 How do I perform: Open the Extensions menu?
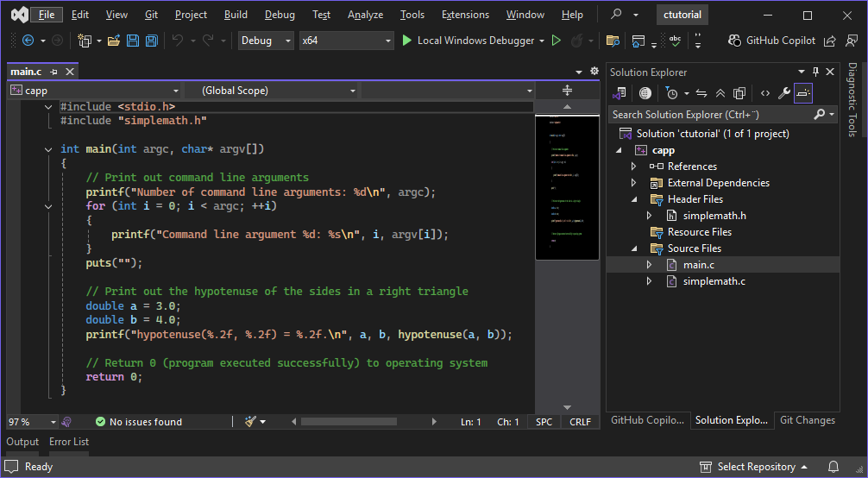click(x=465, y=15)
